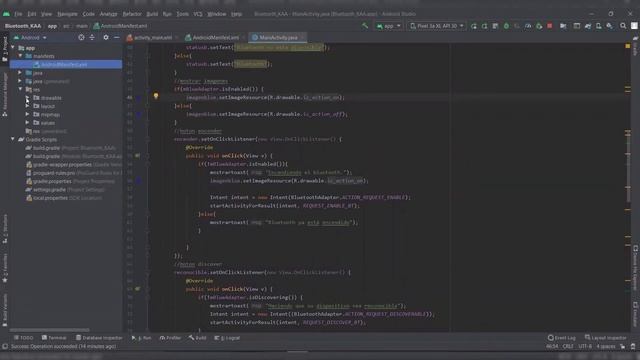
Task: Switch to the AndroidManifest.xml editor tab
Action: 215,38
